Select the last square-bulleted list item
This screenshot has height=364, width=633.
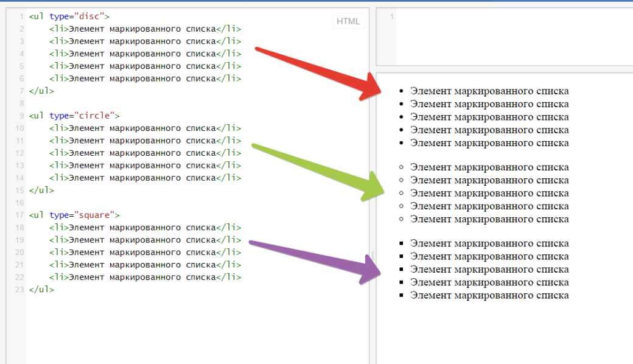click(491, 295)
